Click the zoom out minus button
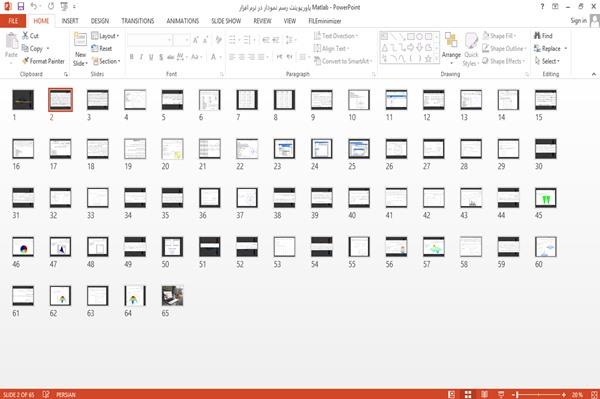Viewport: 600px width, 399px height. (x=514, y=394)
